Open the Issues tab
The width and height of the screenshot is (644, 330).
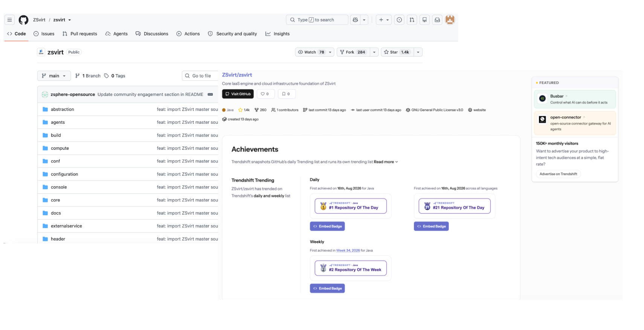click(44, 34)
